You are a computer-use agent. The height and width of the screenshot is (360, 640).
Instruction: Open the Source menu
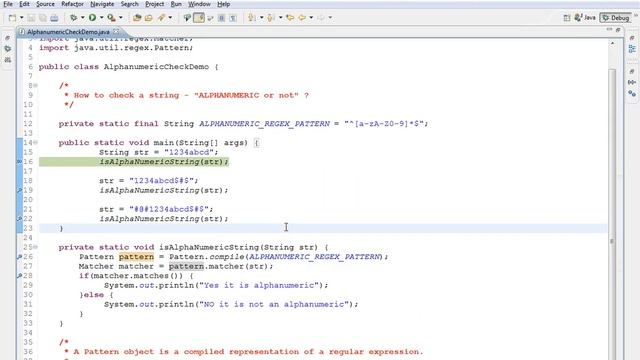[45, 4]
